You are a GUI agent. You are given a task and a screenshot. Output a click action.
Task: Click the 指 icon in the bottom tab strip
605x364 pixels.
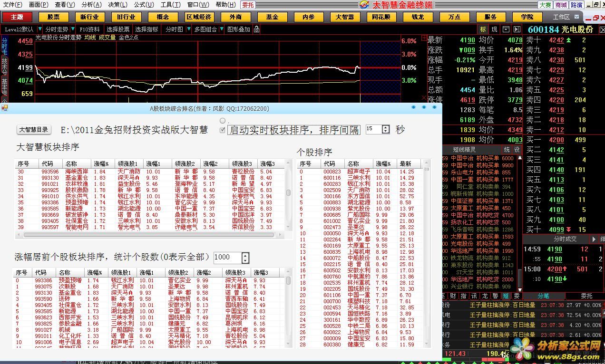point(463,296)
